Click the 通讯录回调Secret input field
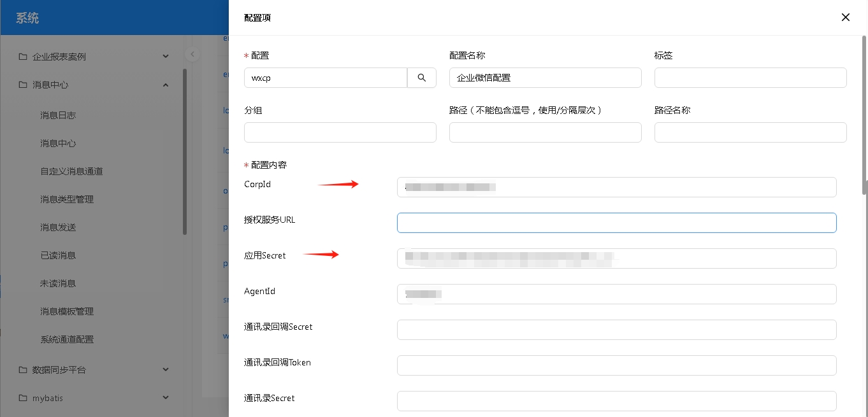868x417 pixels. tap(616, 330)
